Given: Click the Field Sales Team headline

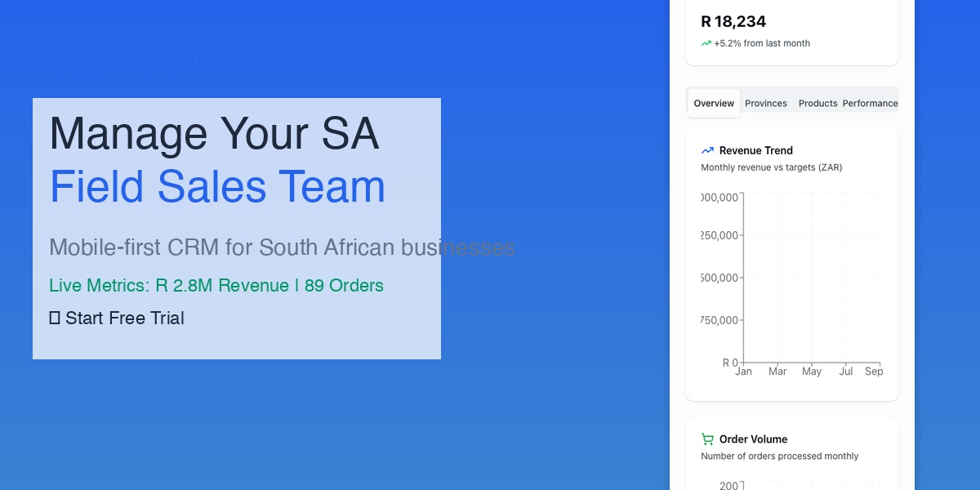Looking at the screenshot, I should (x=217, y=186).
